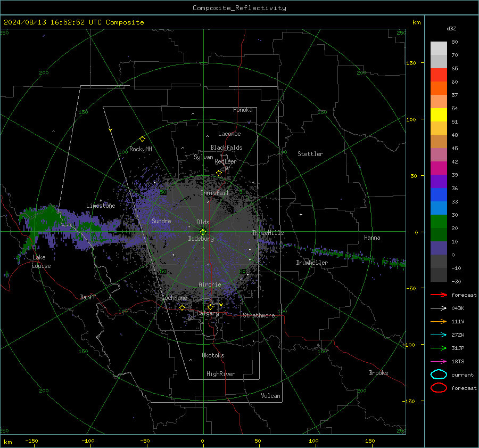
Task: Pick the magenta 18TS arrow icon
Action: coord(439,362)
